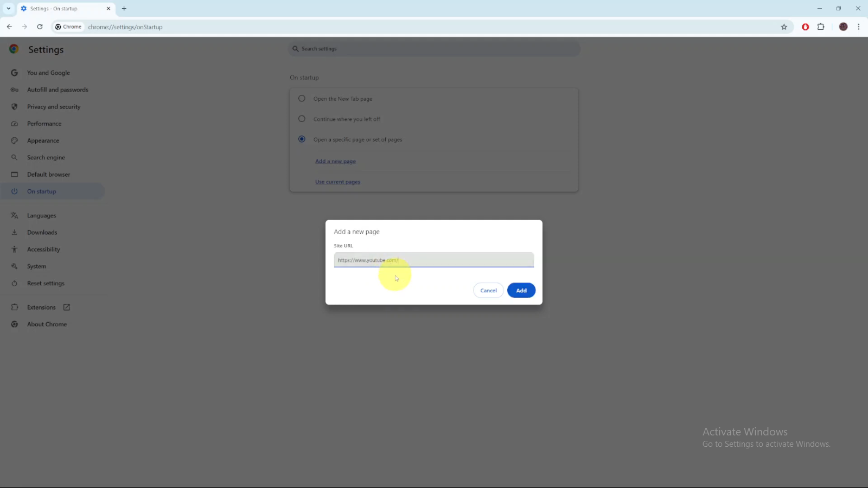Click the window icon for Default browser

click(x=15, y=175)
